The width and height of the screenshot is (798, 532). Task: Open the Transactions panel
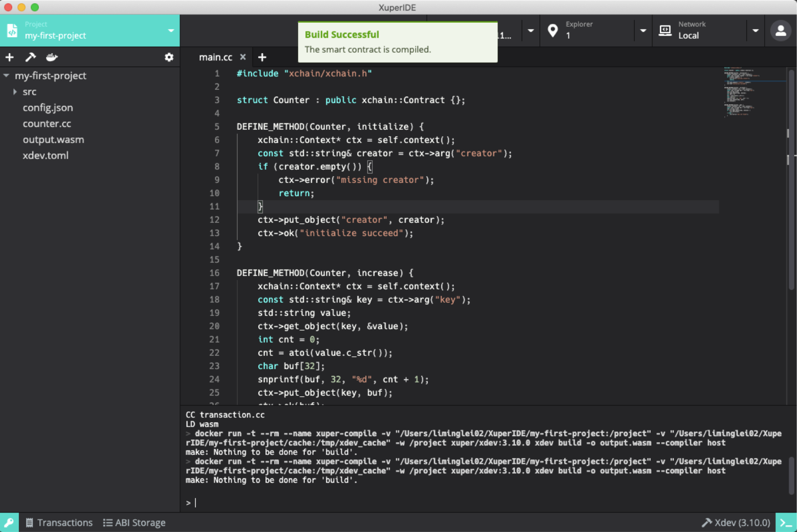59,523
